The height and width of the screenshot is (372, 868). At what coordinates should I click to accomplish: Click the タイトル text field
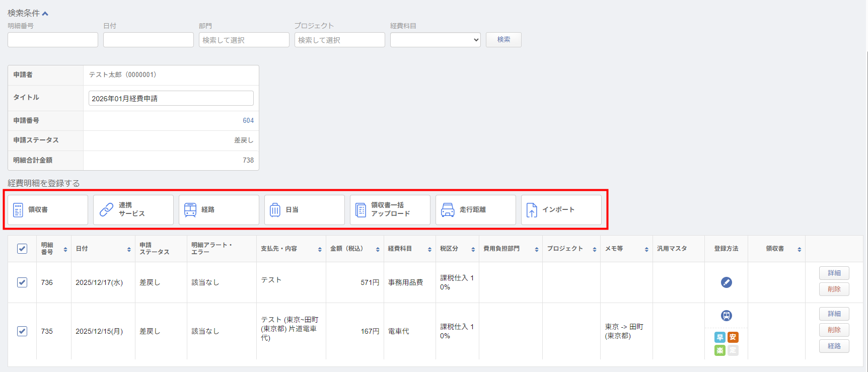[x=171, y=98]
